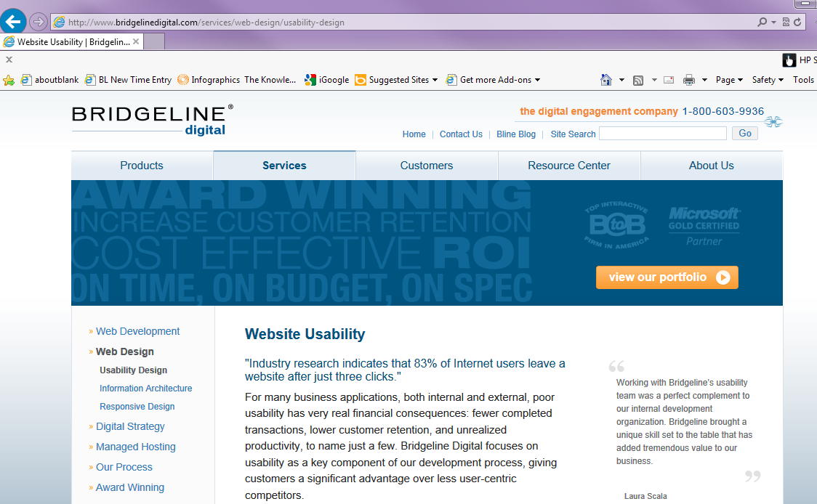Viewport: 817px width, 504px height.
Task: Click the page icon beside the URL
Action: pyautogui.click(x=60, y=22)
